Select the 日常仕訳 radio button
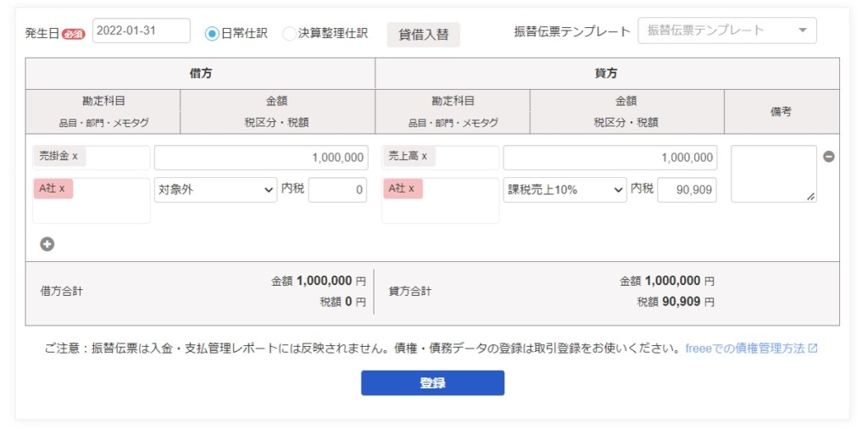This screenshot has width=868, height=435. click(212, 34)
